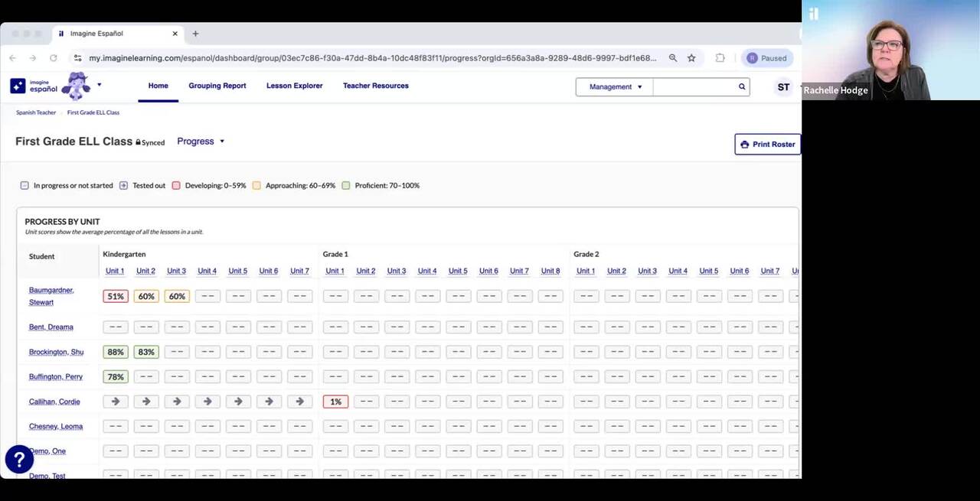
Task: Bookmark this page with the star icon
Action: pyautogui.click(x=691, y=58)
